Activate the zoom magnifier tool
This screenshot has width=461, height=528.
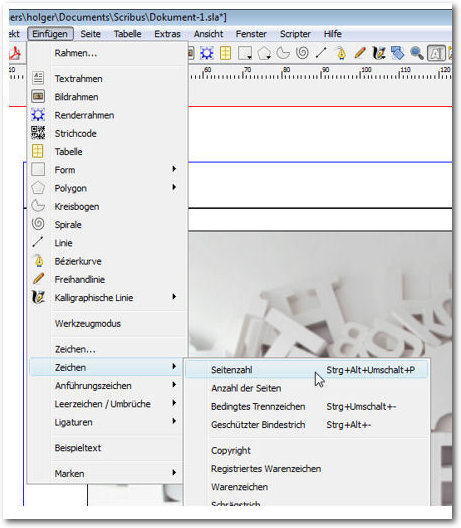tap(417, 53)
